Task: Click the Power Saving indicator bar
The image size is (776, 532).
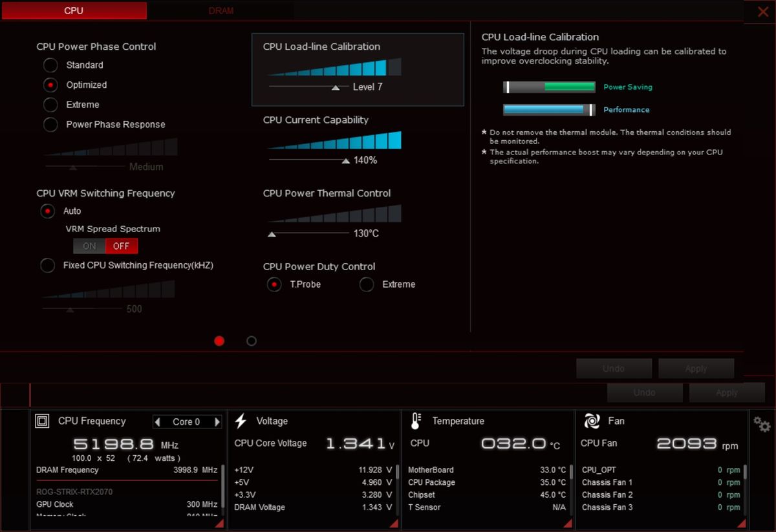Action: click(549, 87)
